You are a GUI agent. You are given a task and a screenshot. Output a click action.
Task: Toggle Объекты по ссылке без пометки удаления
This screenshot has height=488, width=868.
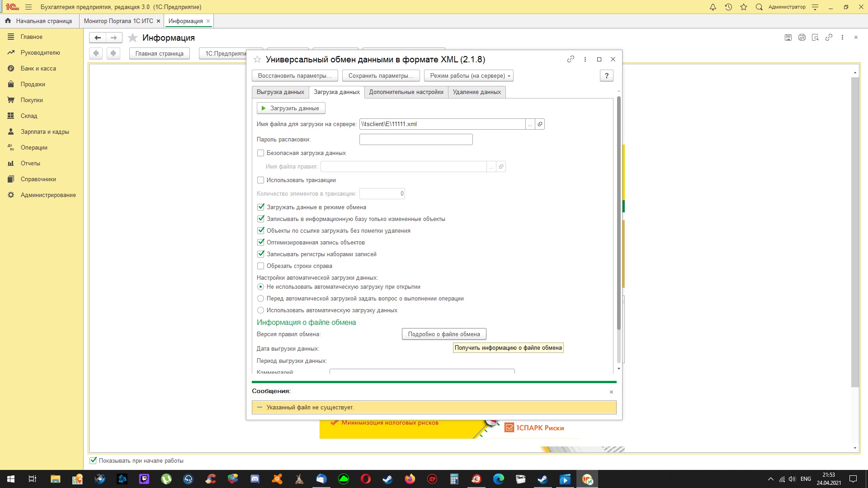coord(260,231)
